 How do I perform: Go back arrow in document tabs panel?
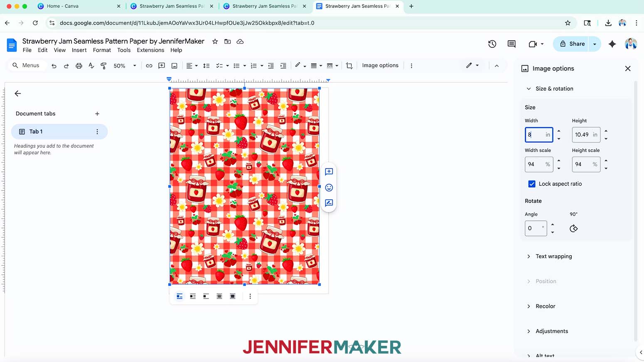pos(17,93)
